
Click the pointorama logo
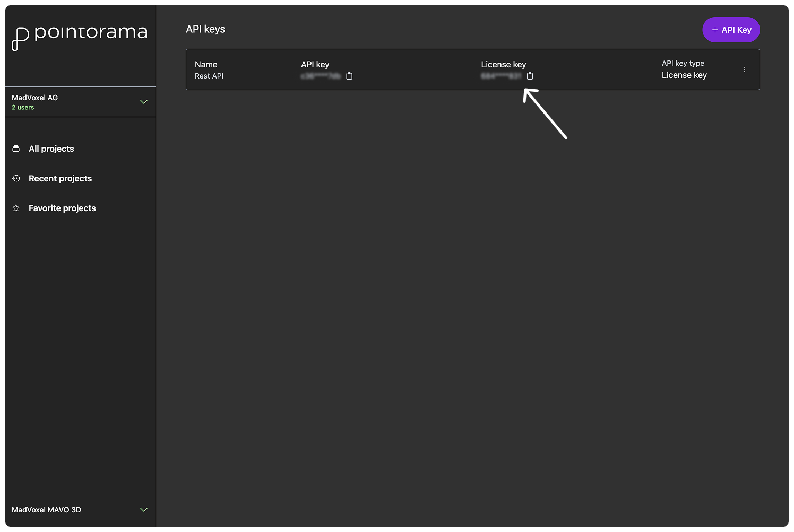80,36
